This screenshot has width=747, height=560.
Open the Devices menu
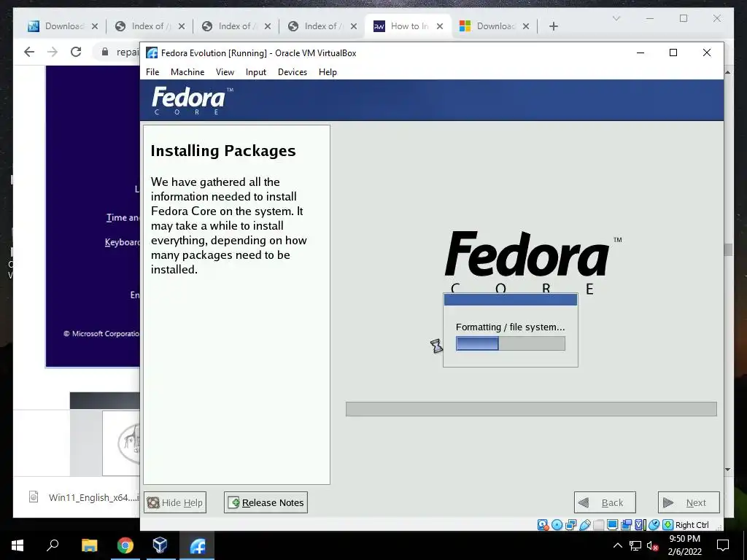[x=293, y=72]
